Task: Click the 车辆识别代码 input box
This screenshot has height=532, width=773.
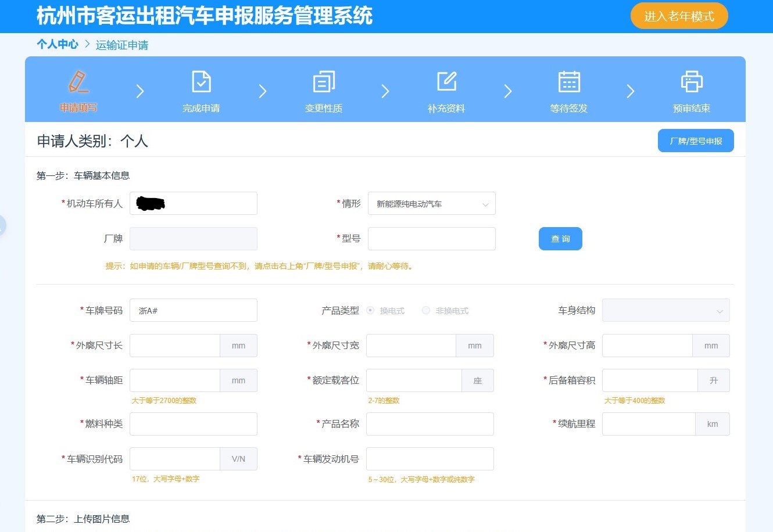Action: click(175, 459)
